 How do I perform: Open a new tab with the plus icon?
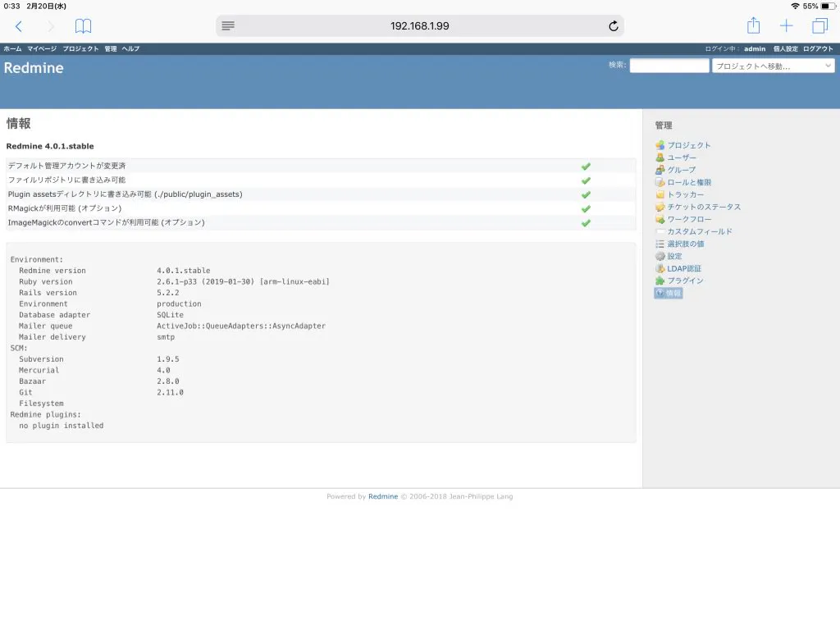[x=786, y=25]
